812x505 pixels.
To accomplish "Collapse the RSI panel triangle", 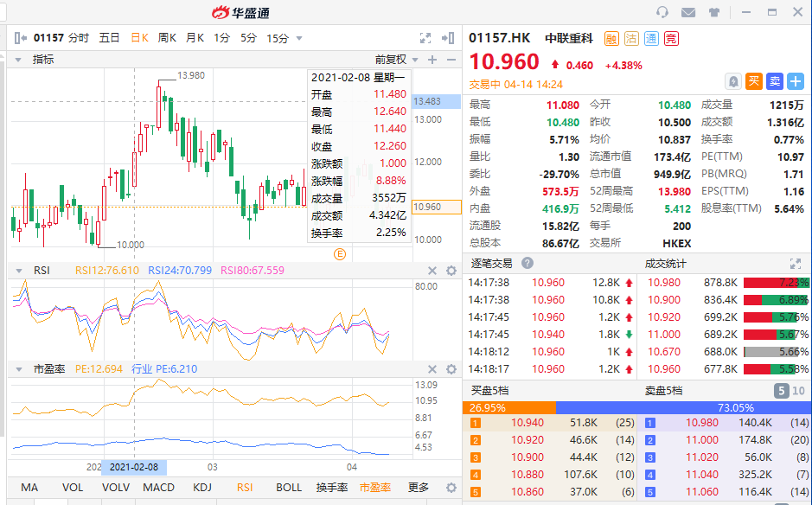I will (19, 271).
